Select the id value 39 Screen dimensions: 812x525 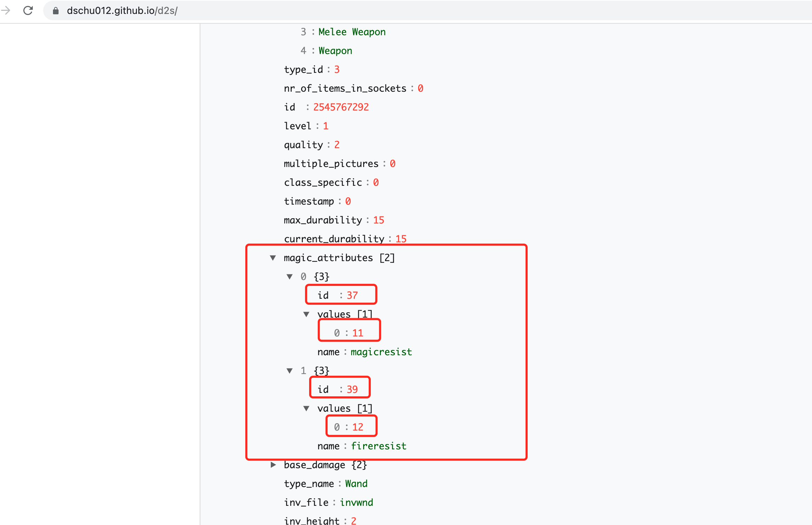click(x=352, y=390)
